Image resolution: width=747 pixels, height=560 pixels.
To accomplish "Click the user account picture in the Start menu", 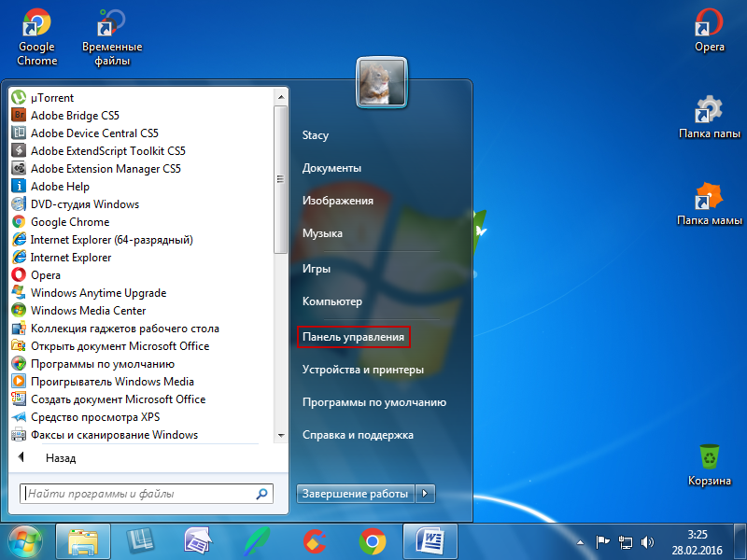I will pyautogui.click(x=382, y=82).
